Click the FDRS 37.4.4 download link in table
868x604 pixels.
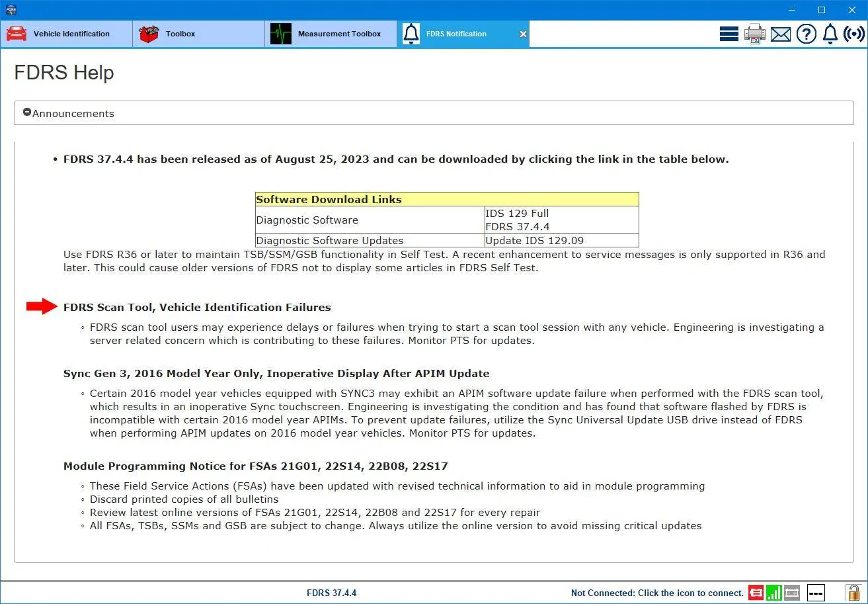(518, 226)
